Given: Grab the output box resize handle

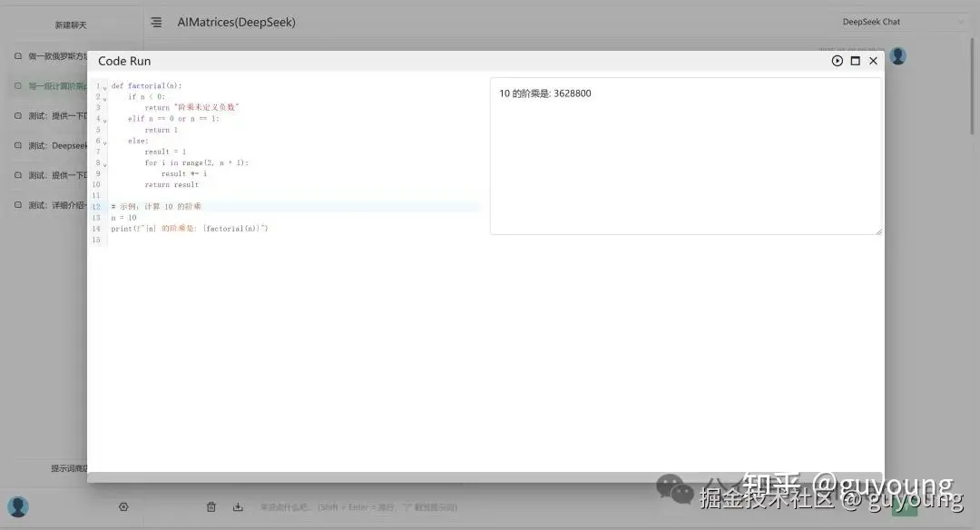Looking at the screenshot, I should [878, 231].
